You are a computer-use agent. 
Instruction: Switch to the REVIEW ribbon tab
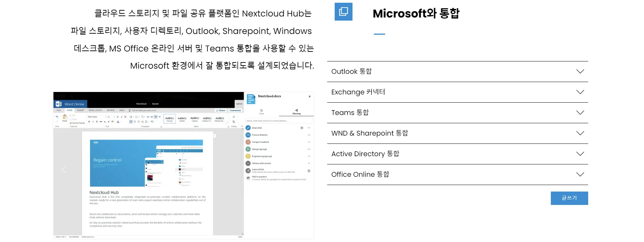(111, 110)
